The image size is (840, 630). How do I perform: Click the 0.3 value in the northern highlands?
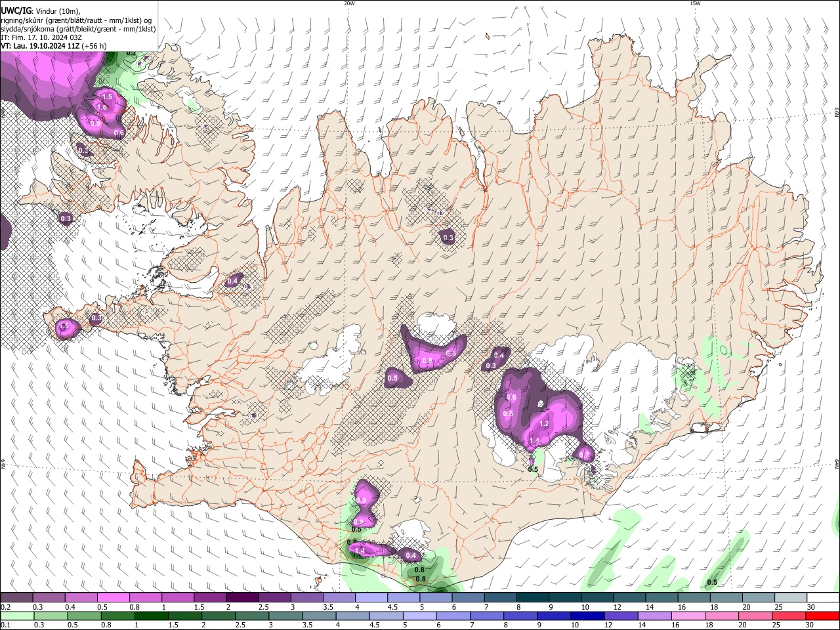(x=449, y=238)
